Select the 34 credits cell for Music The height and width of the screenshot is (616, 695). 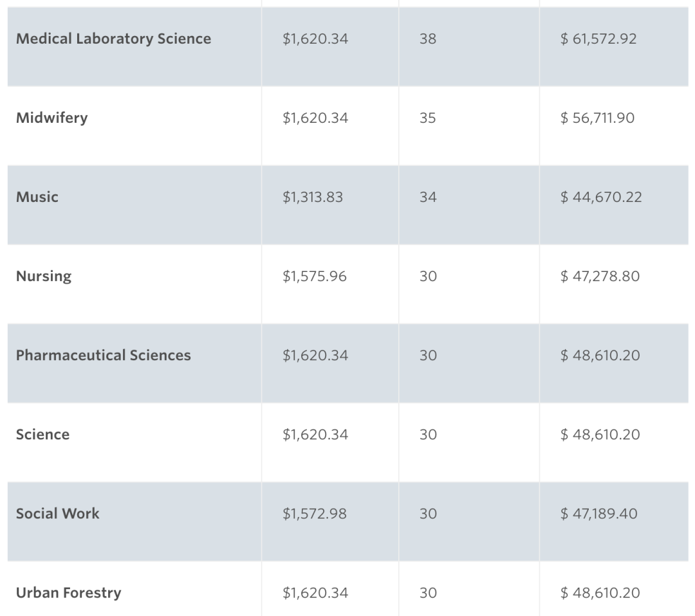[x=428, y=197]
